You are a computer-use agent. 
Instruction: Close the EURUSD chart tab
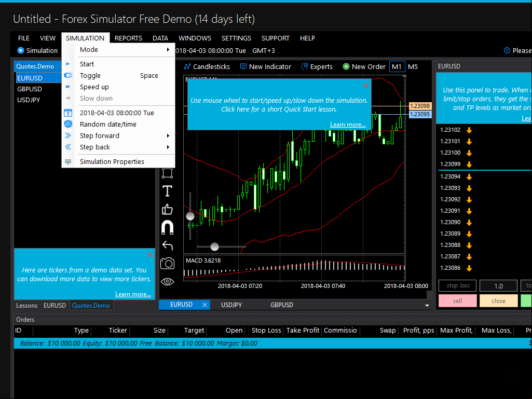[204, 305]
